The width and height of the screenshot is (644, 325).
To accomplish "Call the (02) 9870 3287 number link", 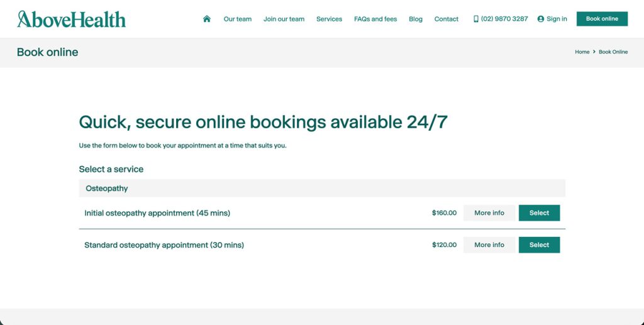I will click(504, 19).
